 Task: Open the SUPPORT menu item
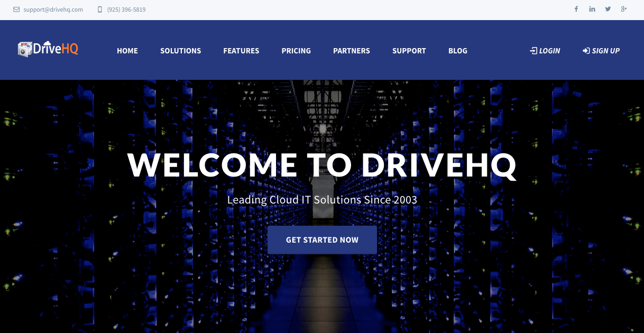[x=409, y=51]
